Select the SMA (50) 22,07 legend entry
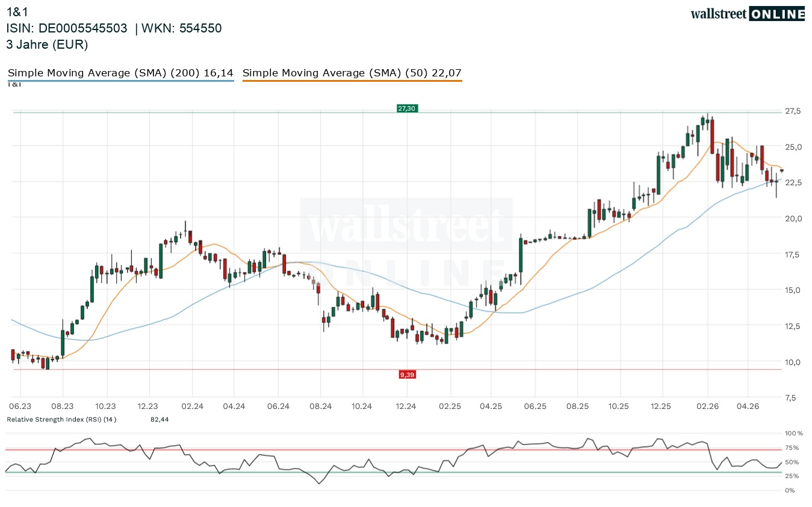Screen dimensions: 812x507 point(352,73)
